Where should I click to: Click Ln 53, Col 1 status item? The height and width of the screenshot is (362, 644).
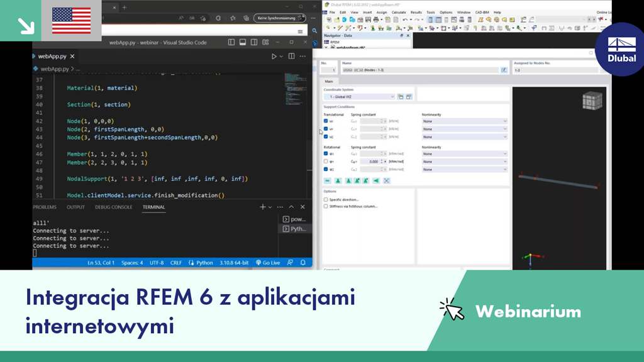[x=101, y=263]
